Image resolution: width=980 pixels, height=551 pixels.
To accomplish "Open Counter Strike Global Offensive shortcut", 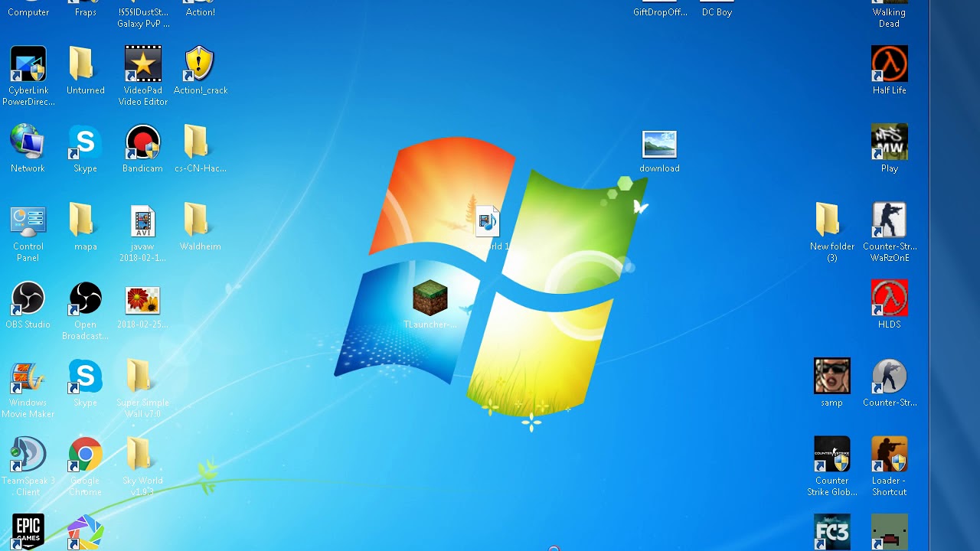I will (831, 455).
